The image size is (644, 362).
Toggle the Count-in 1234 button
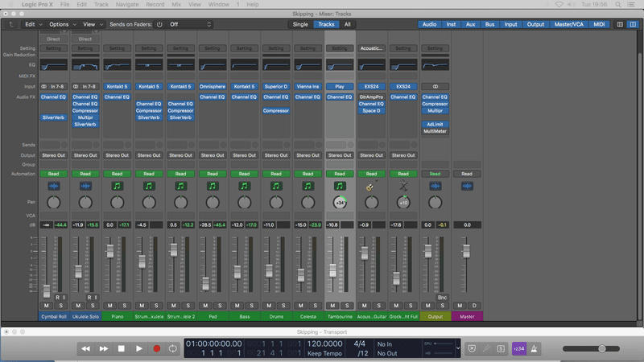(x=519, y=348)
